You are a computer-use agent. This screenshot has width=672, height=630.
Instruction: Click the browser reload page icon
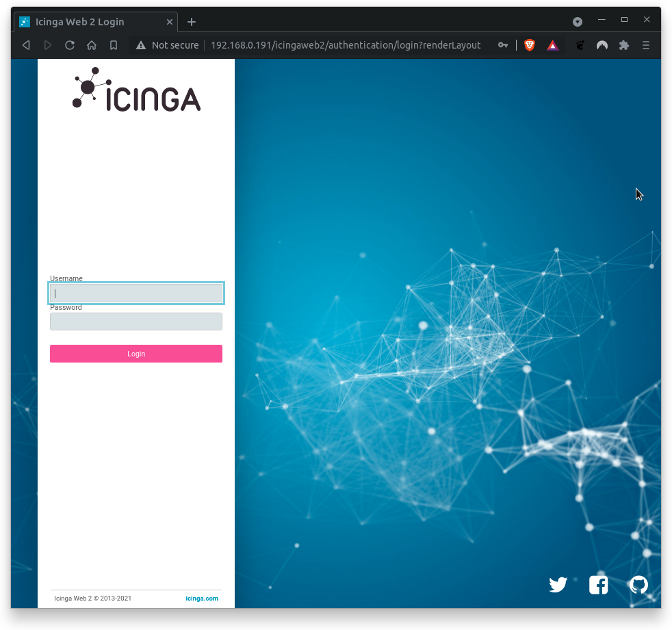click(x=70, y=45)
